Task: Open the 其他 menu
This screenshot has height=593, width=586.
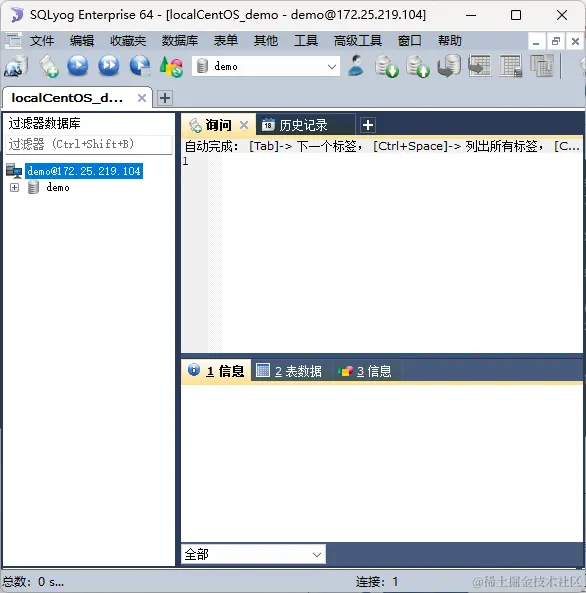Action: pos(266,40)
